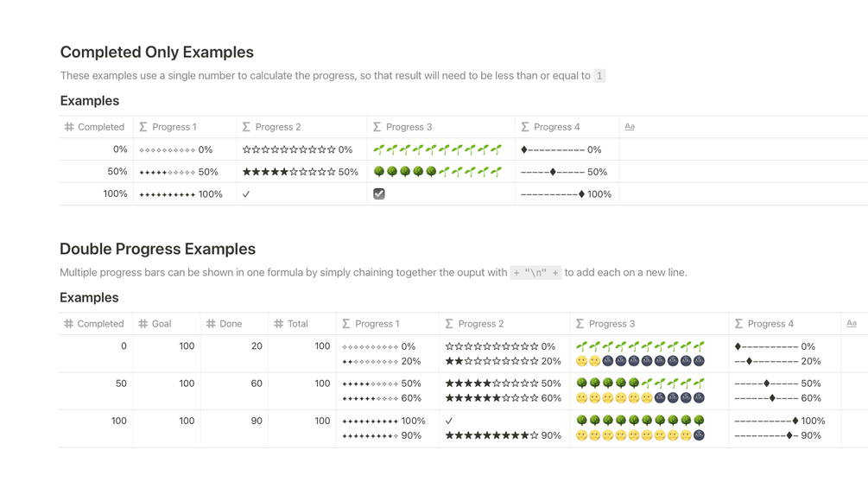The image size is (868, 488).
Task: Click the sigma icon of Progress 1 in first table
Action: click(143, 127)
